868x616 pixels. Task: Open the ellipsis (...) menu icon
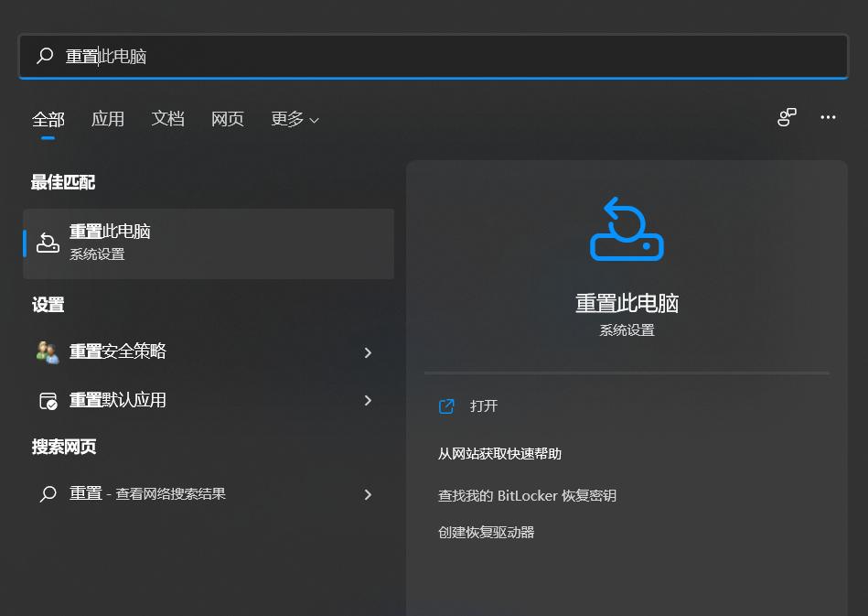(x=828, y=118)
